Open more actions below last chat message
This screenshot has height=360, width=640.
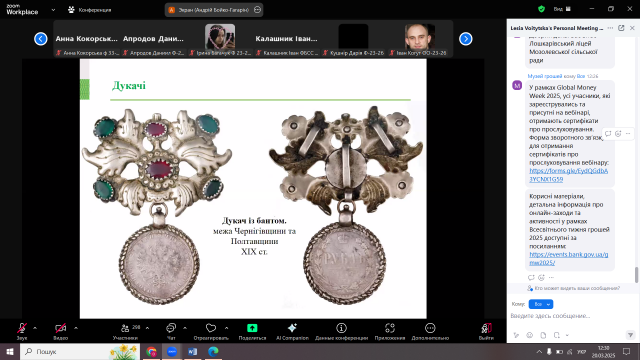point(551,278)
